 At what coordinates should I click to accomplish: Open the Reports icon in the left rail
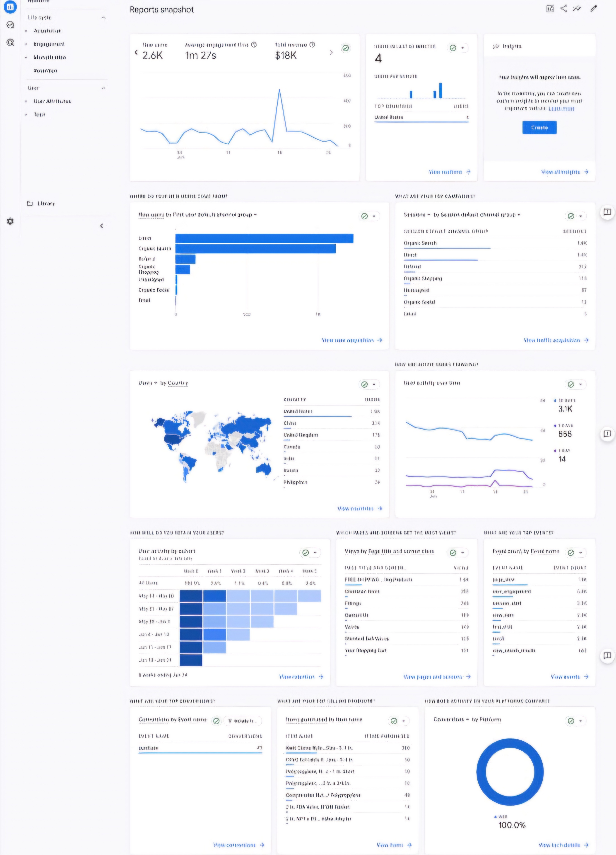tap(10, 6)
